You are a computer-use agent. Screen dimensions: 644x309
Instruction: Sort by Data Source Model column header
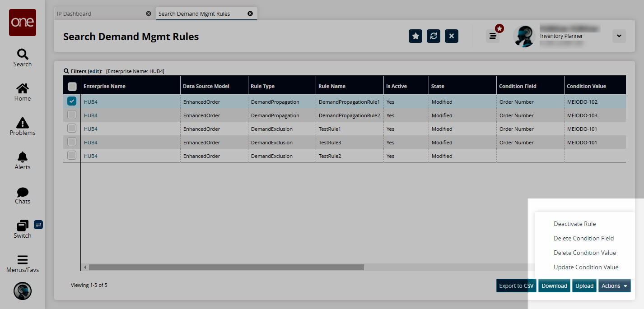coord(215,86)
